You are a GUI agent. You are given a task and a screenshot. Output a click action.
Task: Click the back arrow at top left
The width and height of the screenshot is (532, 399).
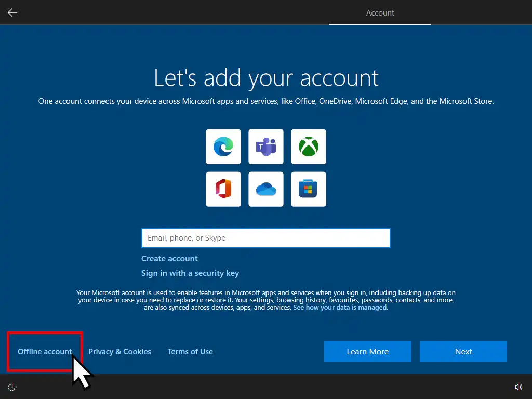(x=12, y=12)
